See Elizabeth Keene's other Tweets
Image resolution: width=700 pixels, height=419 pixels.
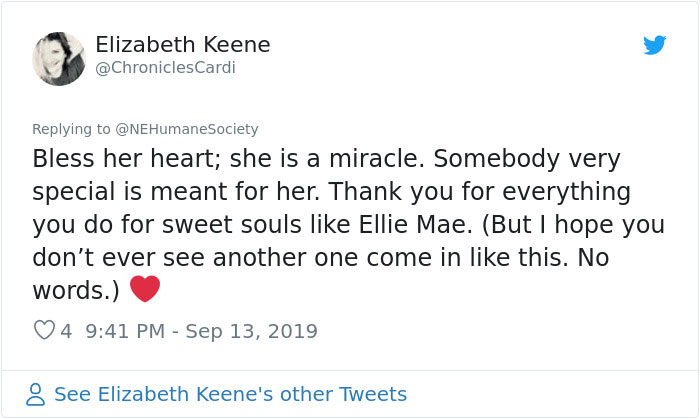230,394
